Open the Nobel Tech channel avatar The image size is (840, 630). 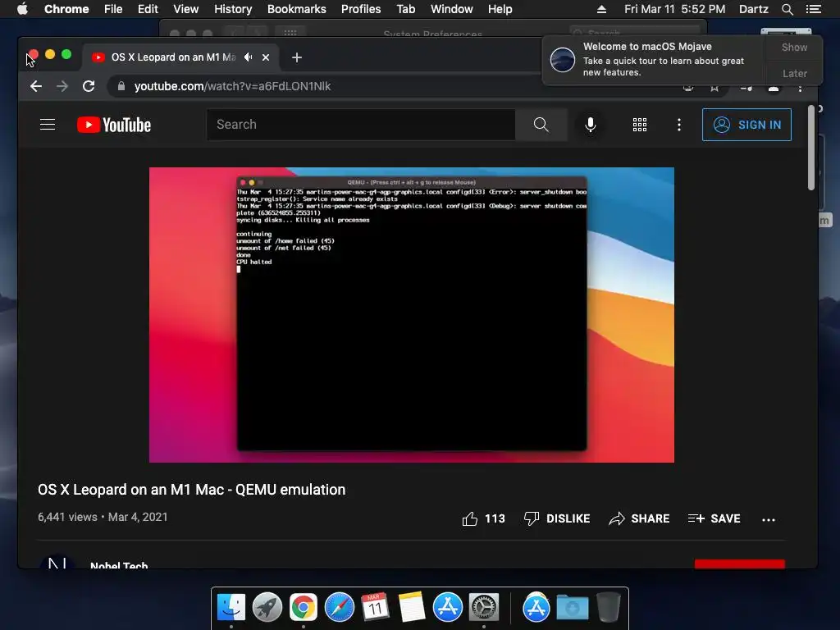pyautogui.click(x=57, y=561)
